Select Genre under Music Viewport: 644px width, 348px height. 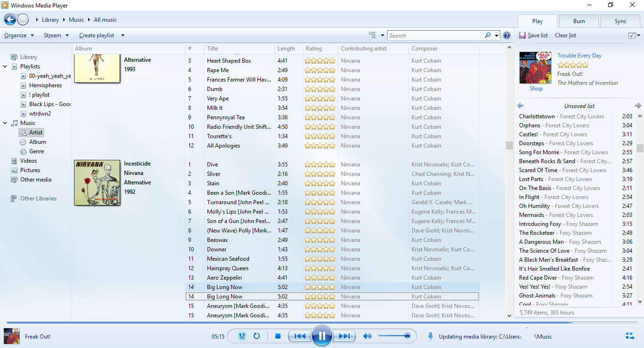point(37,151)
